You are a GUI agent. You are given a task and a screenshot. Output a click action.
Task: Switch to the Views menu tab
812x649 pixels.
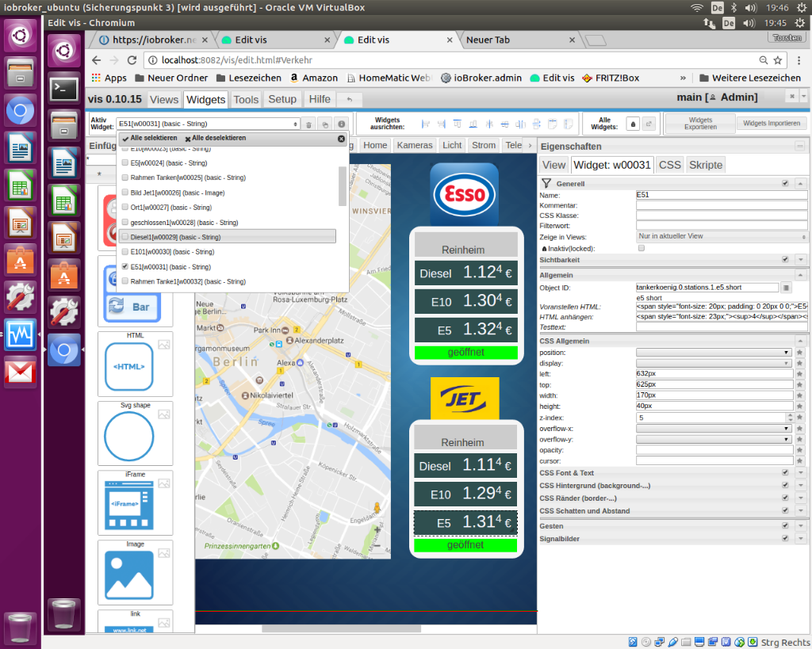[164, 99]
